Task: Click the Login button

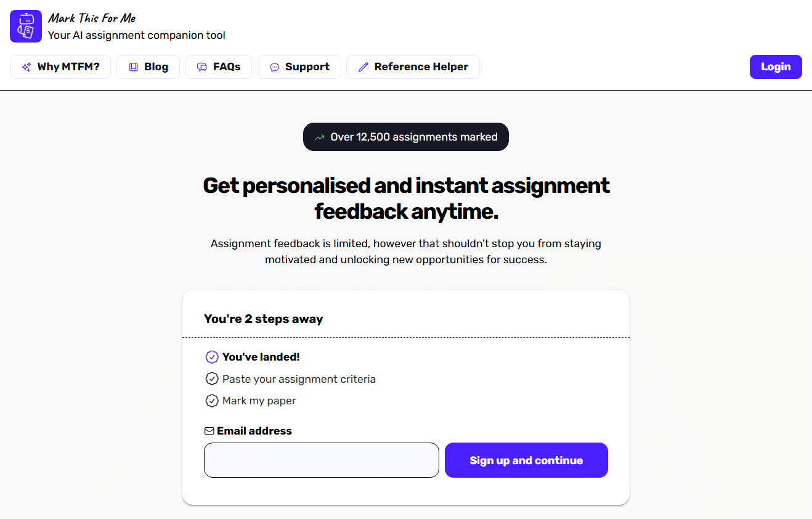Action: tap(776, 67)
